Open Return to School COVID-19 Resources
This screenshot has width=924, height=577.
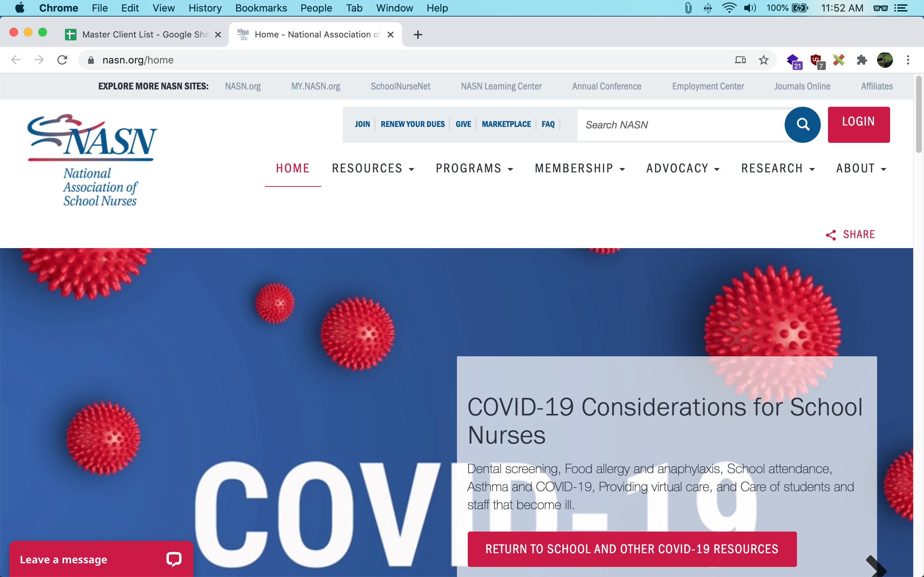click(x=632, y=549)
